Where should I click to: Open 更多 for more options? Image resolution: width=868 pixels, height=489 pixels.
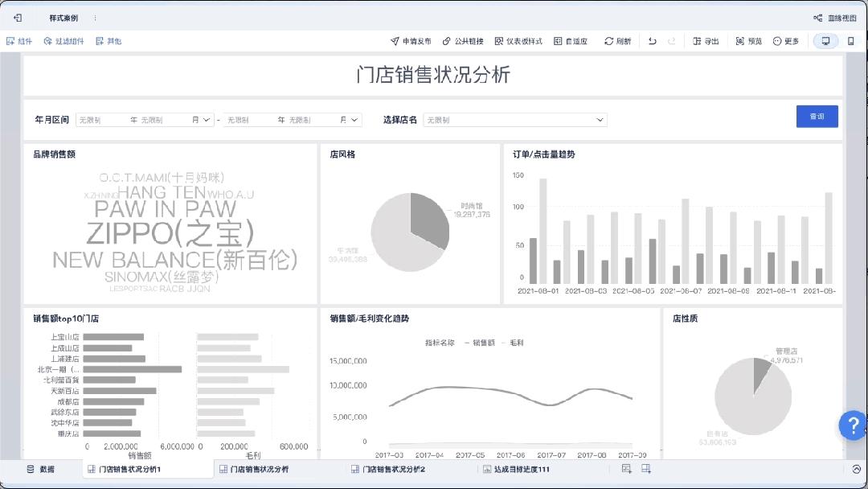(x=786, y=40)
